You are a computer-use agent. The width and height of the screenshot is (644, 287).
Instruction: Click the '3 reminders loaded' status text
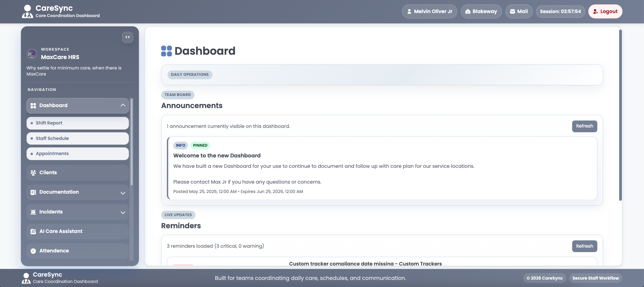(215, 246)
